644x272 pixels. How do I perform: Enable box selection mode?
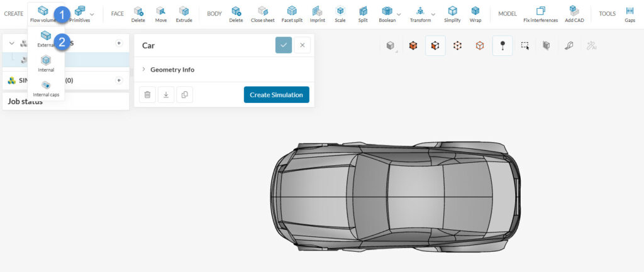point(525,45)
